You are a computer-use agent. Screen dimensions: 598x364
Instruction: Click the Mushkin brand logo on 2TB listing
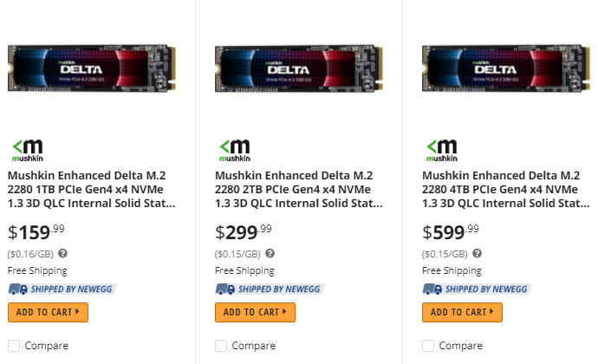tap(233, 150)
